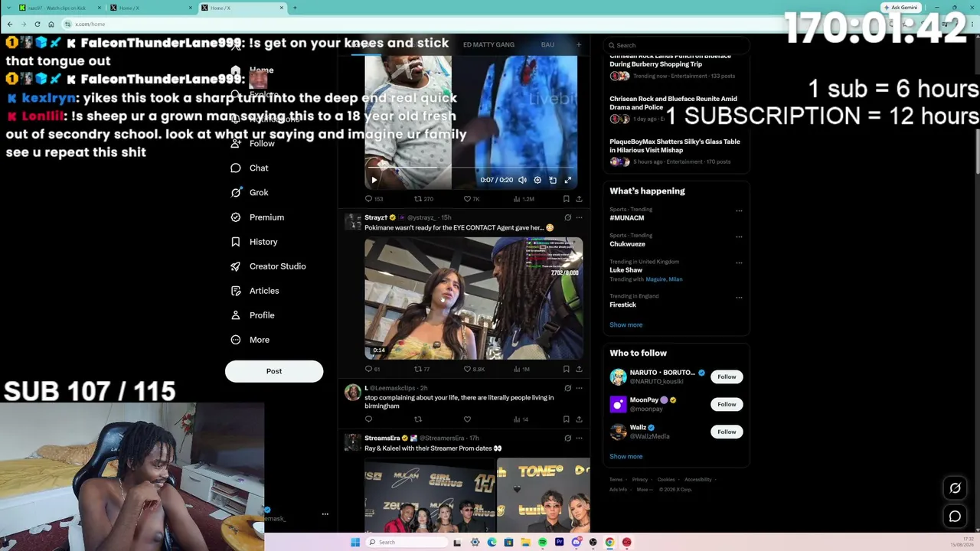
Task: Open Grok action on Strayzt's post
Action: click(x=567, y=217)
